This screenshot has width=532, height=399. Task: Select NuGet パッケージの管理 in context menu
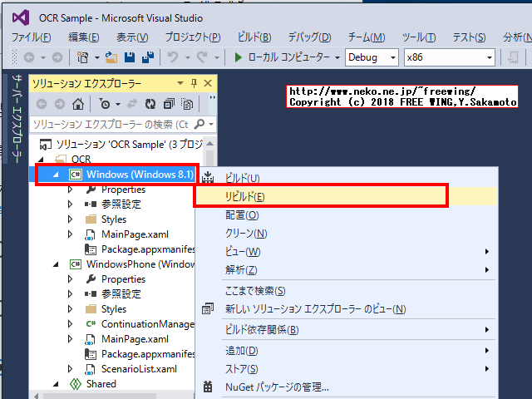click(x=346, y=387)
